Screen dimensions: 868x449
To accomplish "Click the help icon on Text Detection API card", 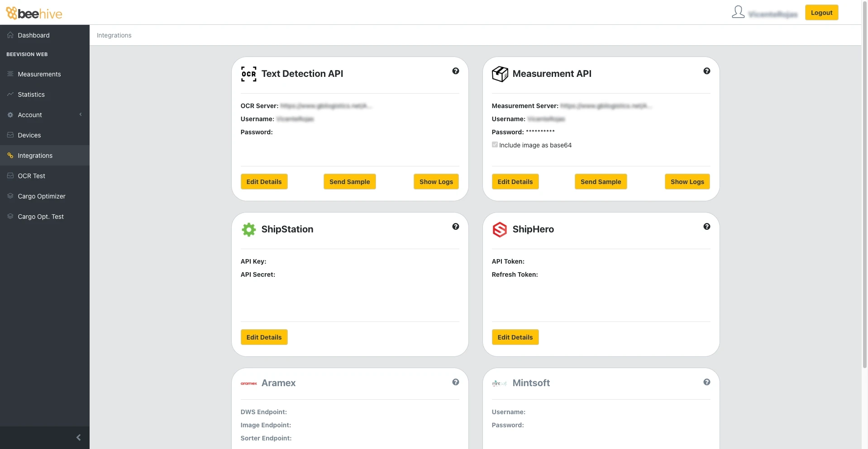I will click(x=455, y=71).
